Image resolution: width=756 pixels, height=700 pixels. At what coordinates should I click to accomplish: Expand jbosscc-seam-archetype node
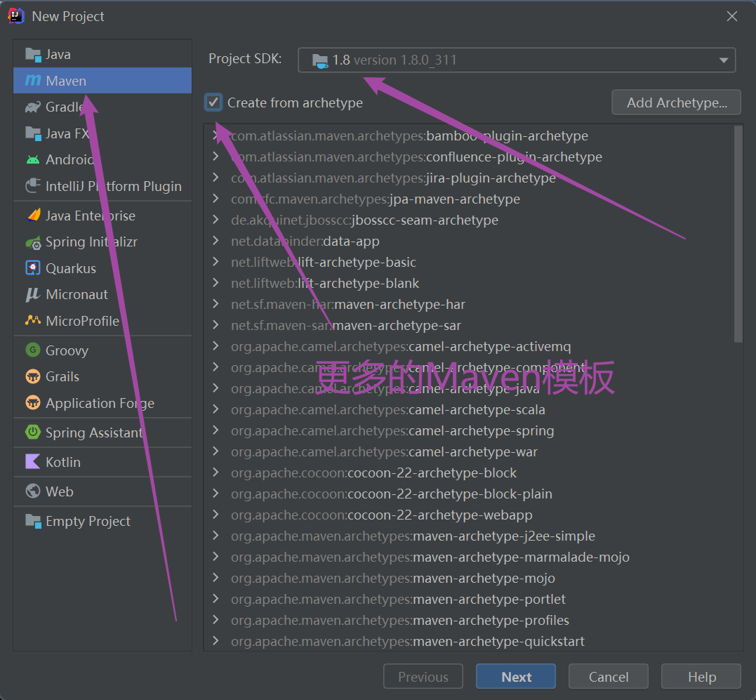pyautogui.click(x=215, y=219)
